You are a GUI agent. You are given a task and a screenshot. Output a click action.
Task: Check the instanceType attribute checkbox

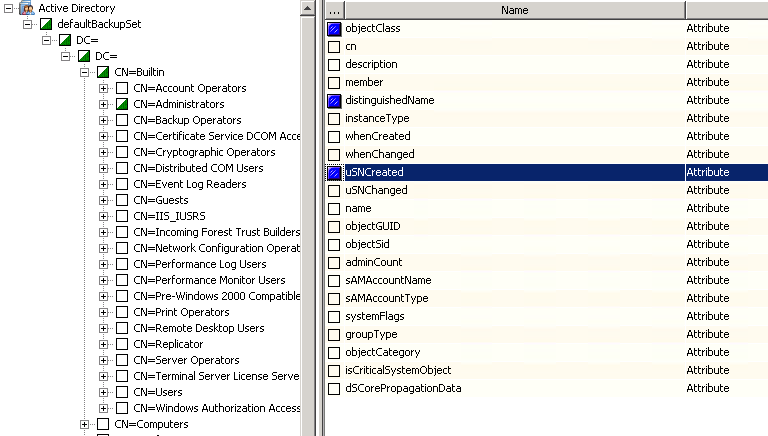pos(334,119)
